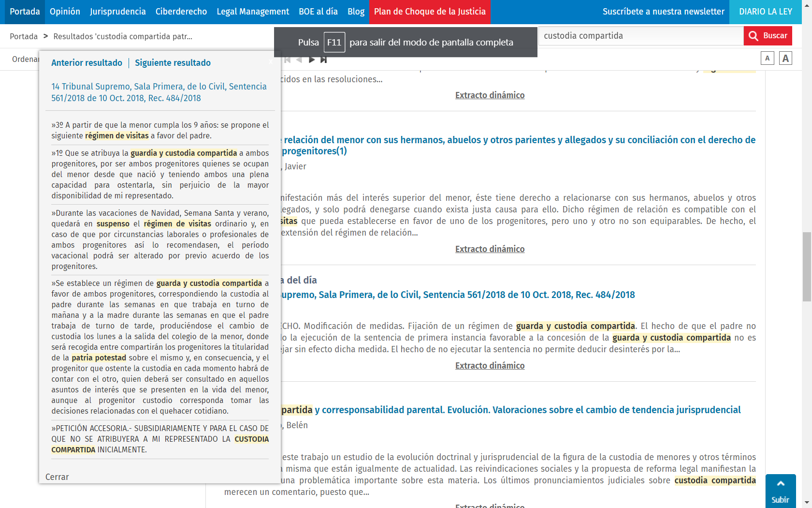Open DIARIO LA LEY link
Image resolution: width=812 pixels, height=508 pixels.
(x=766, y=12)
